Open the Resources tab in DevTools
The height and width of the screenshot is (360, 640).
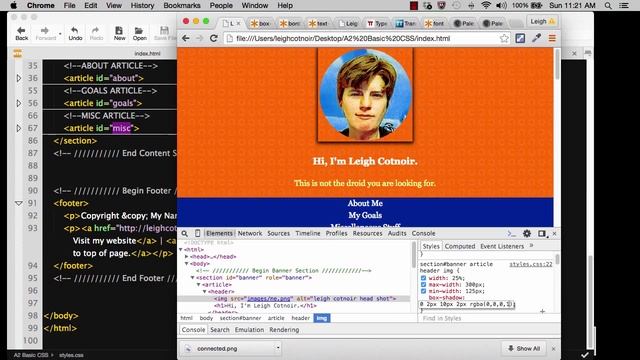(x=367, y=233)
